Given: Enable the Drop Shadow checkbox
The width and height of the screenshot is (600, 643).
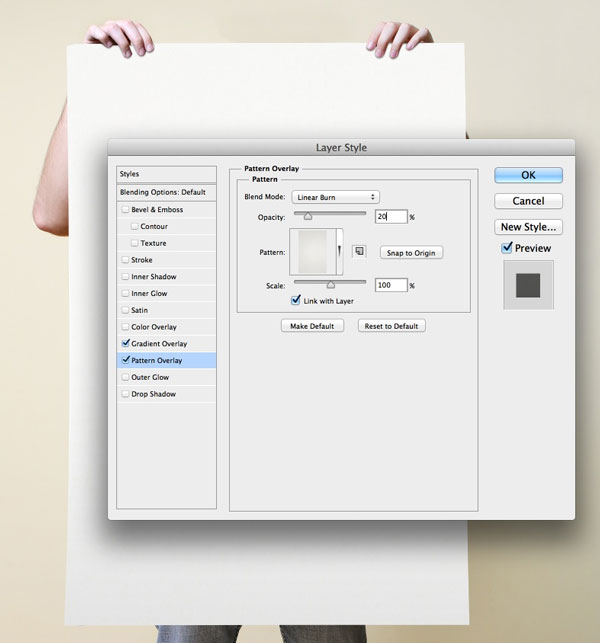Looking at the screenshot, I should [125, 394].
